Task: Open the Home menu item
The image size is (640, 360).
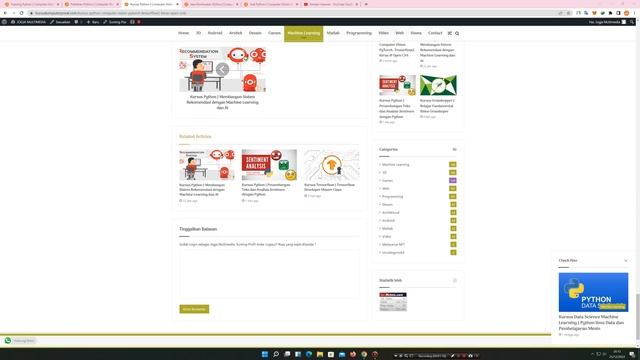Action: click(x=183, y=33)
